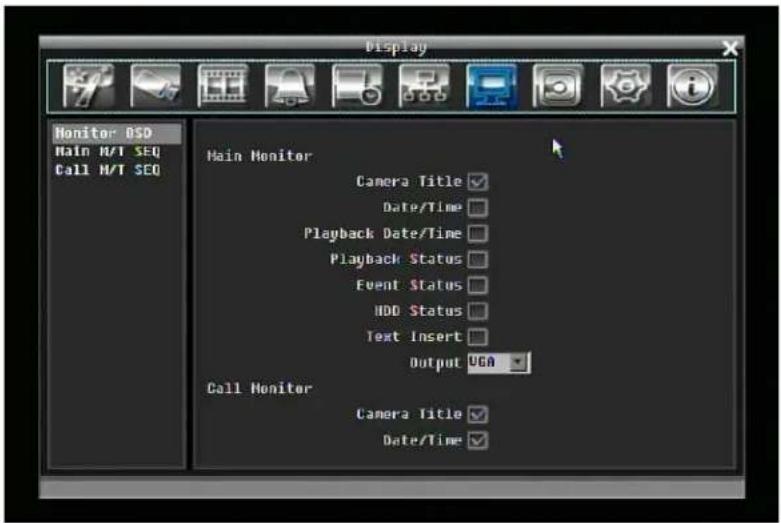The width and height of the screenshot is (781, 523).
Task: Open the storage disk icon
Action: 558,86
